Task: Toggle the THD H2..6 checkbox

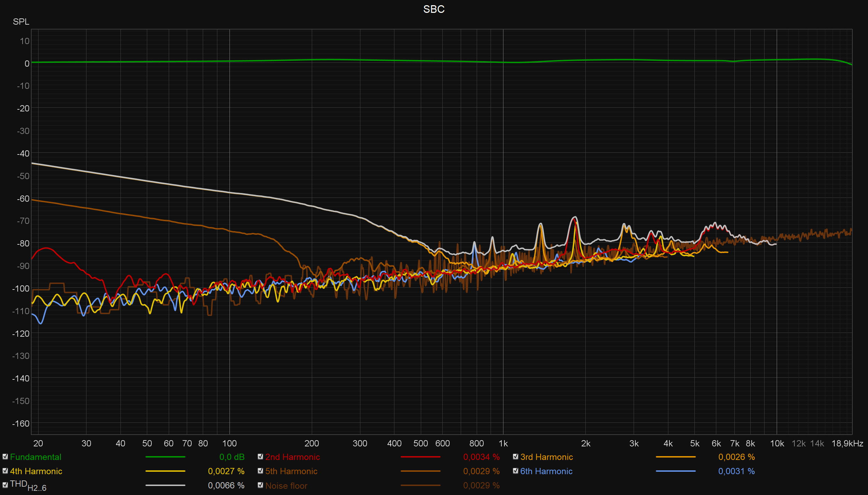Action: pyautogui.click(x=5, y=485)
